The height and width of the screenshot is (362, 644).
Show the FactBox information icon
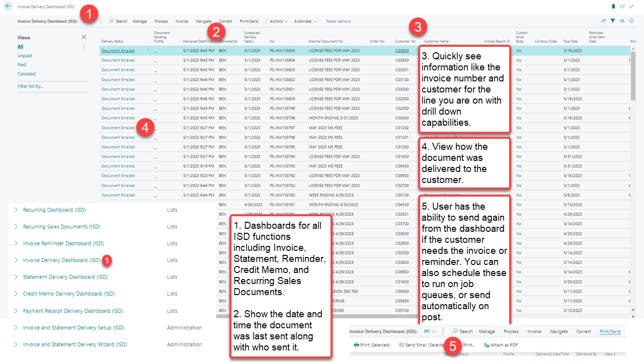(631, 21)
